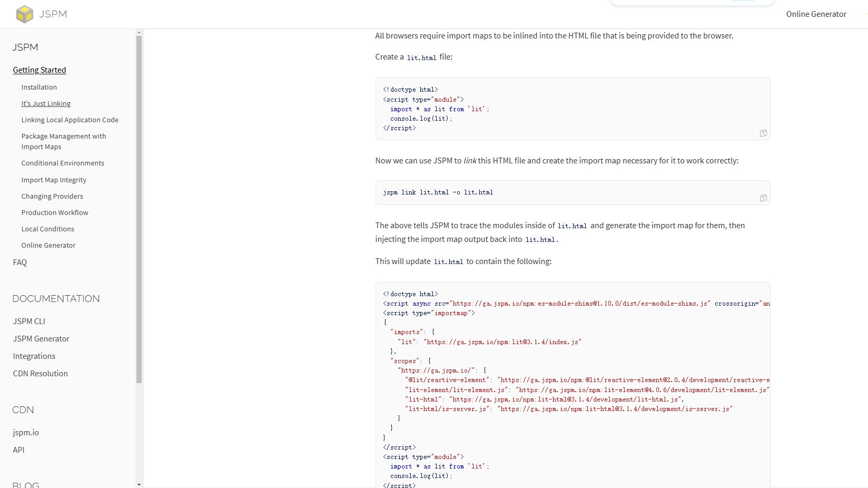Copy the lit.html doctype code block

tap(763, 133)
